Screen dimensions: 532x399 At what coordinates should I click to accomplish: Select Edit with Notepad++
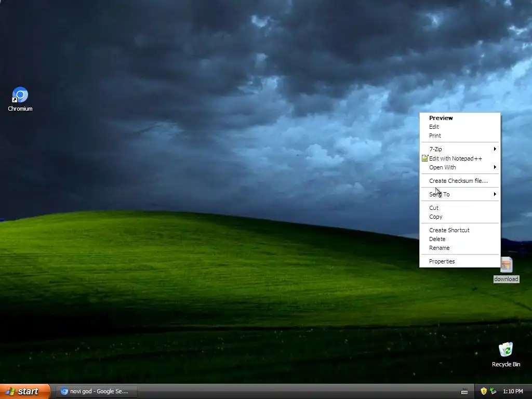pyautogui.click(x=460, y=158)
